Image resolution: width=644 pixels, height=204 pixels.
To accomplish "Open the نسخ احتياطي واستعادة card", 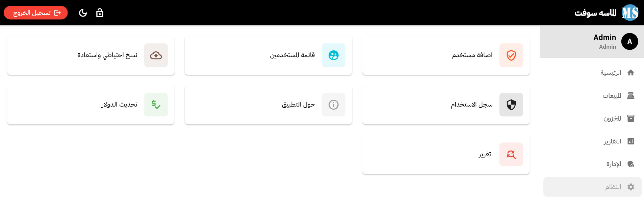I will point(91,55).
